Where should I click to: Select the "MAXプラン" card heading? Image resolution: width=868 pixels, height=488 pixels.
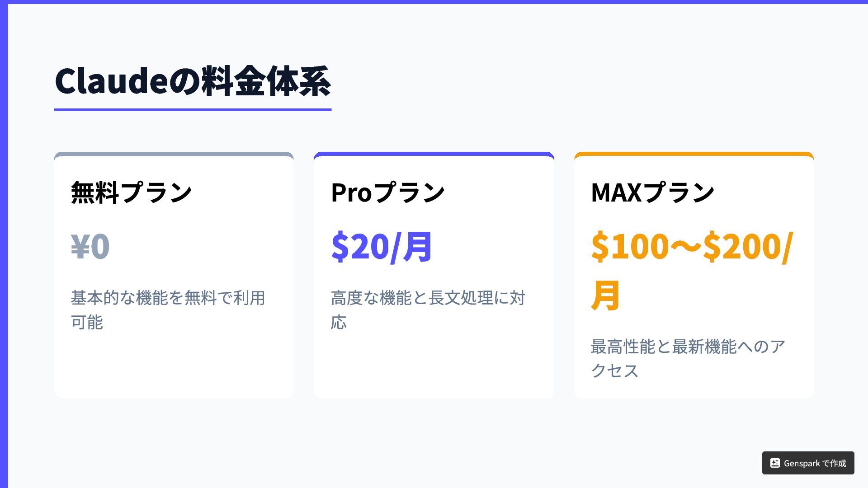pyautogui.click(x=652, y=192)
